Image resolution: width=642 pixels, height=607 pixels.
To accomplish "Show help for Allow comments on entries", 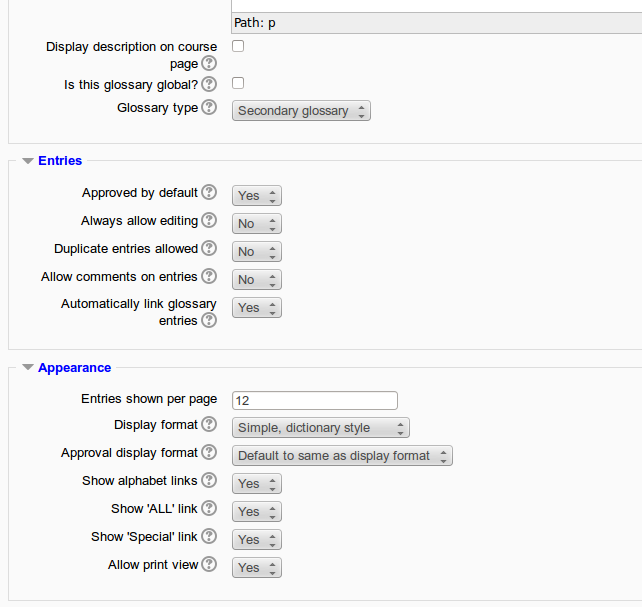I will (209, 276).
